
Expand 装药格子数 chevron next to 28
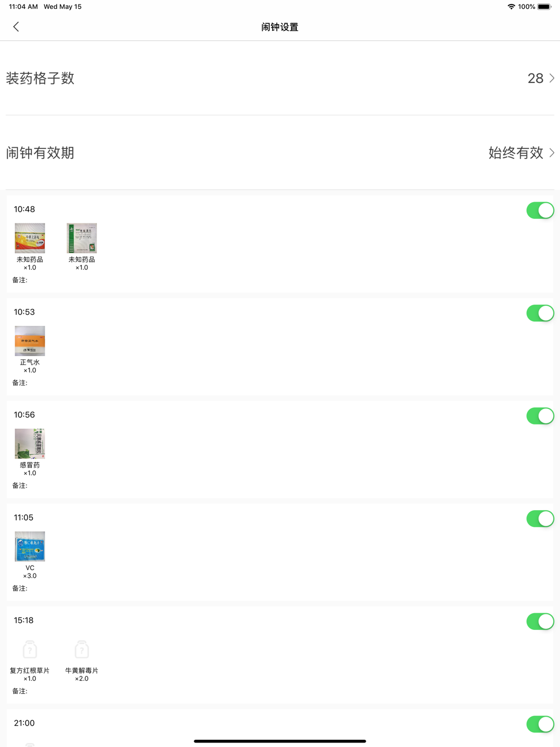click(x=552, y=78)
